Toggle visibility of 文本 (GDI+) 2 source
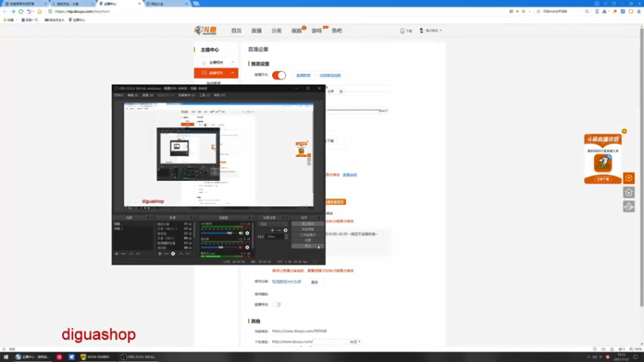Image resolution: width=644 pixels, height=362 pixels. click(x=186, y=228)
